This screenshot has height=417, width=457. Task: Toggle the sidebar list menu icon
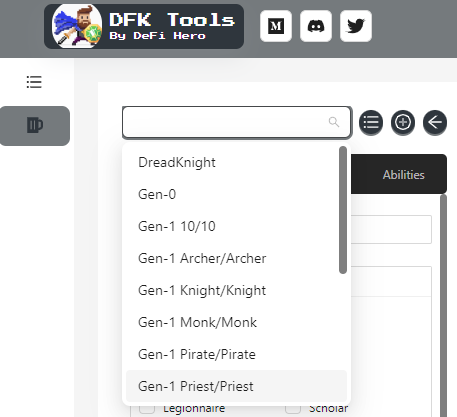pos(34,82)
